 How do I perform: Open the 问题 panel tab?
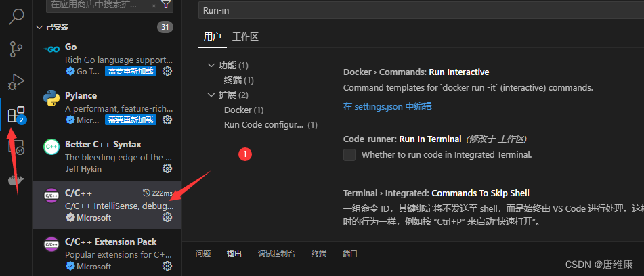pos(203,254)
